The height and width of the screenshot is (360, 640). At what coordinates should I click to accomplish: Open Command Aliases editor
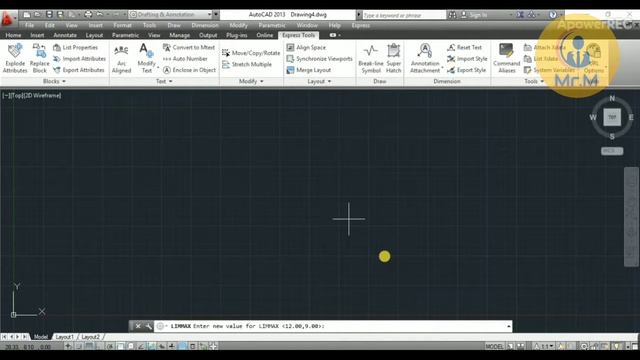coord(507,58)
